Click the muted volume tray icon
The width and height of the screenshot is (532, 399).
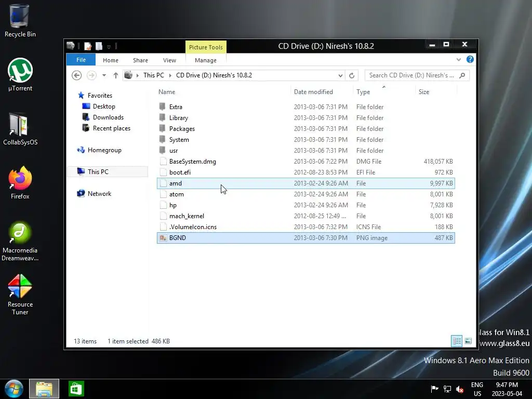[460, 389]
